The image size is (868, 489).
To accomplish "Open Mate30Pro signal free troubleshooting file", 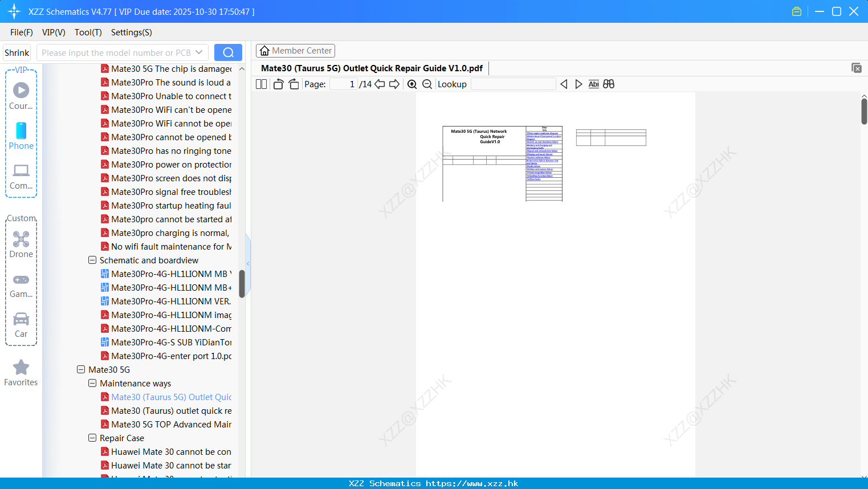I will pyautogui.click(x=166, y=191).
